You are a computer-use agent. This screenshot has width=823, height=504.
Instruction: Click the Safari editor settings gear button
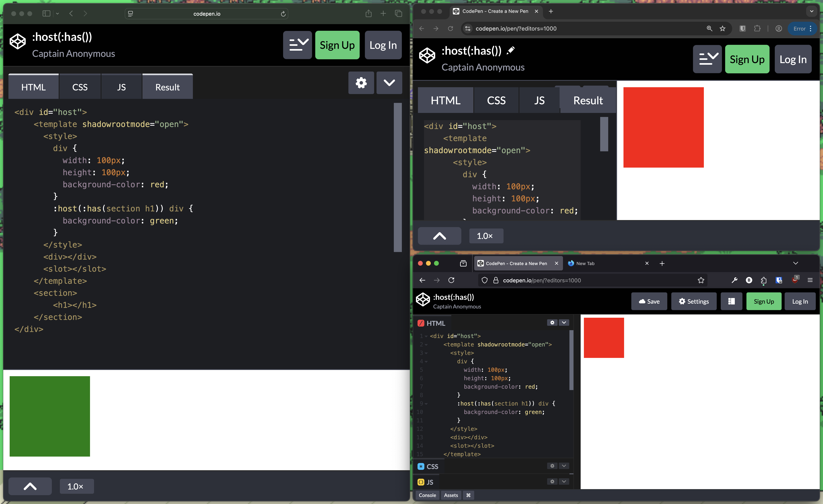[x=361, y=83]
